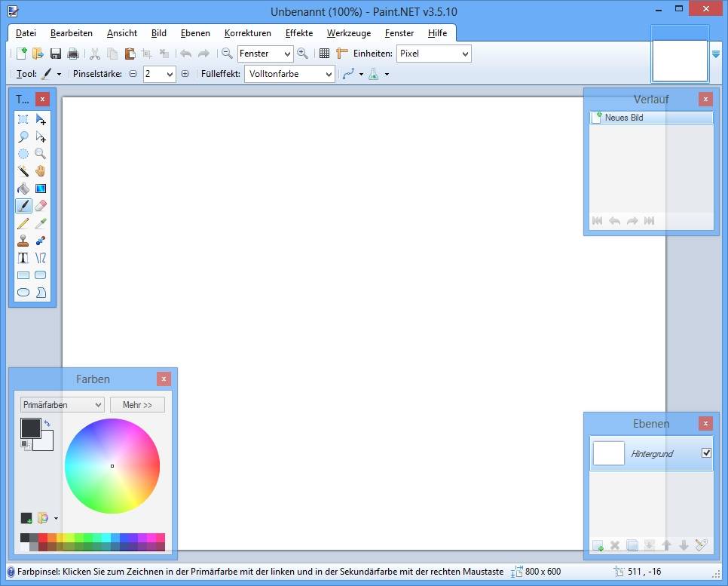This screenshot has height=586, width=728.
Task: Expand the image list arrow
Action: [x=716, y=54]
